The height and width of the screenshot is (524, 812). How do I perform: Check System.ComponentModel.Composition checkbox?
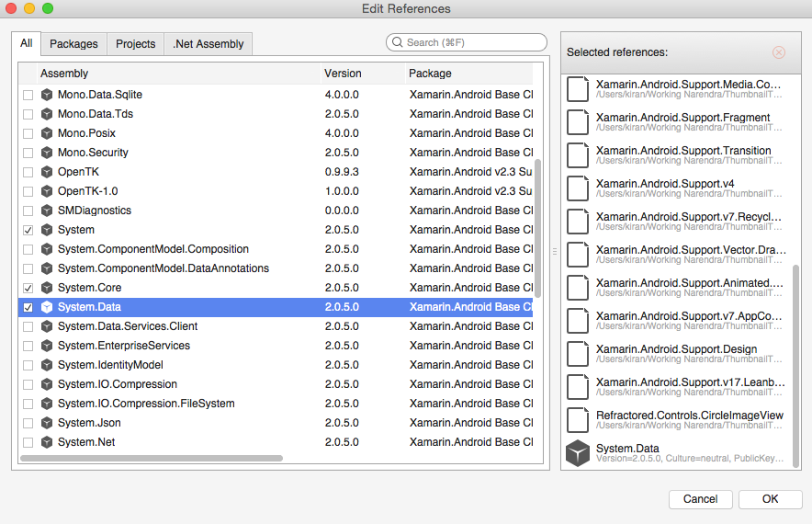[x=28, y=249]
